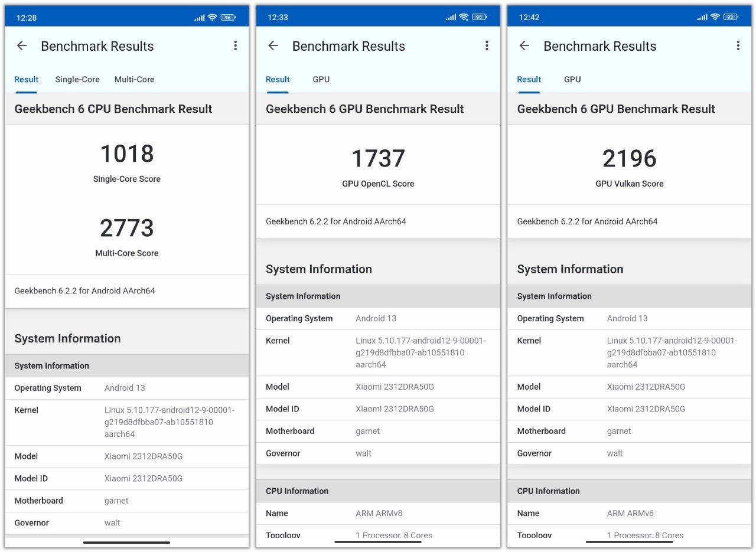This screenshot has width=756, height=552.
Task: Tap navigation gesture bar in Vulkan screen
Action: (630, 542)
